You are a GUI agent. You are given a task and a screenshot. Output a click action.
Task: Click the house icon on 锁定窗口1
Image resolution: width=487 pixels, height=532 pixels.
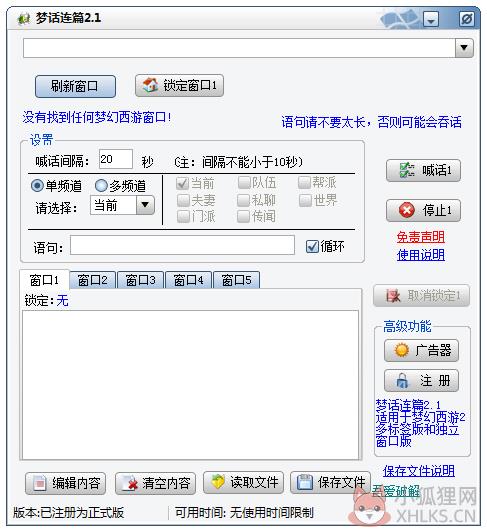(150, 85)
